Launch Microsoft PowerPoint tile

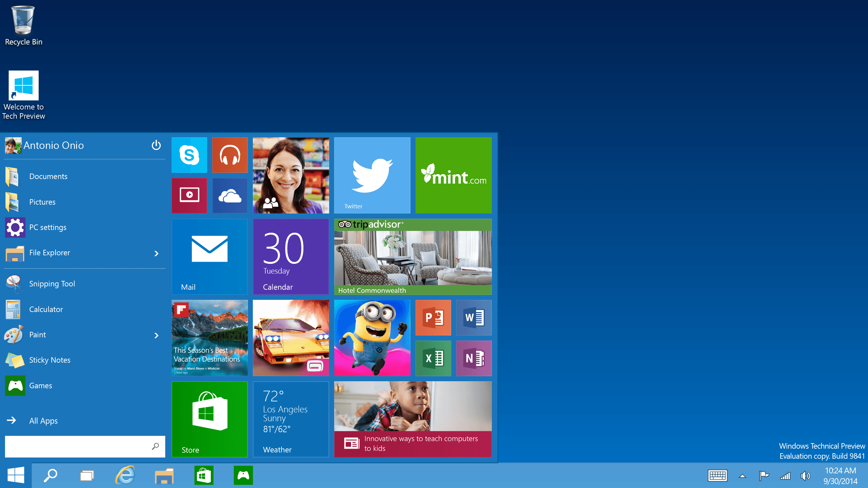[x=433, y=318]
